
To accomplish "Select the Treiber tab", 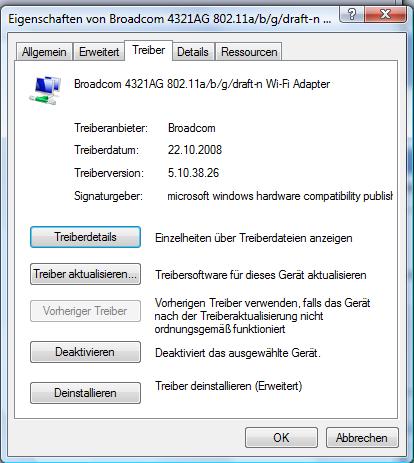I will coord(149,50).
